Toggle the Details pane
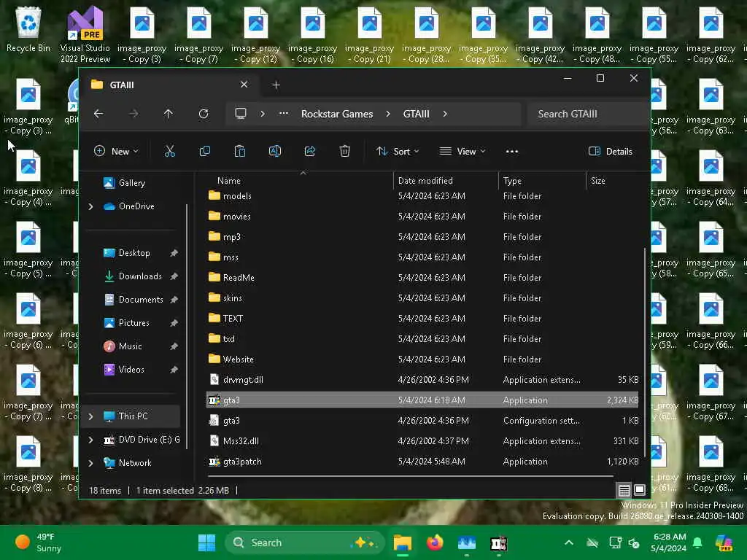The width and height of the screenshot is (747, 560). (611, 152)
